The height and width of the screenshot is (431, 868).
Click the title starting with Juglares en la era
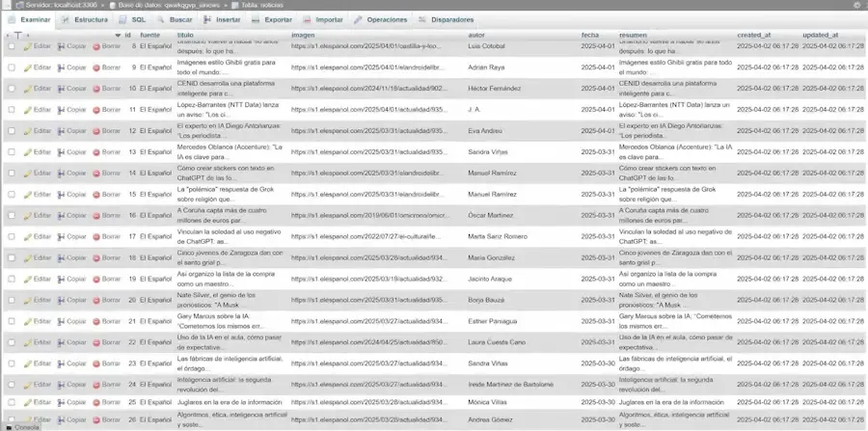[x=230, y=402]
